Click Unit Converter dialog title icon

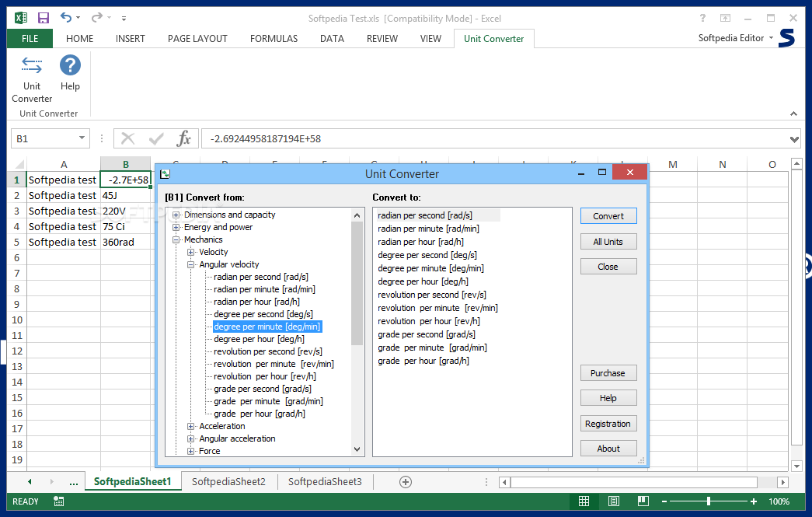pyautogui.click(x=165, y=174)
